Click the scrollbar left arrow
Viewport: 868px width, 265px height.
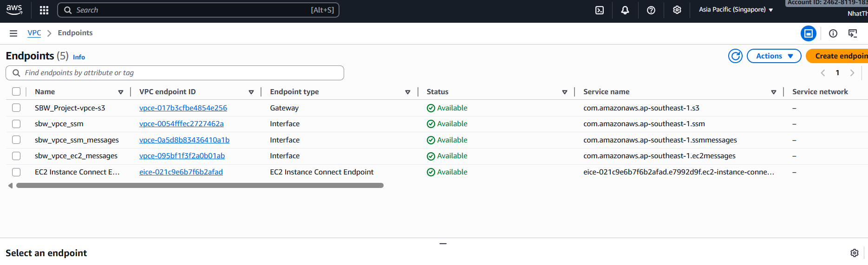(x=10, y=186)
